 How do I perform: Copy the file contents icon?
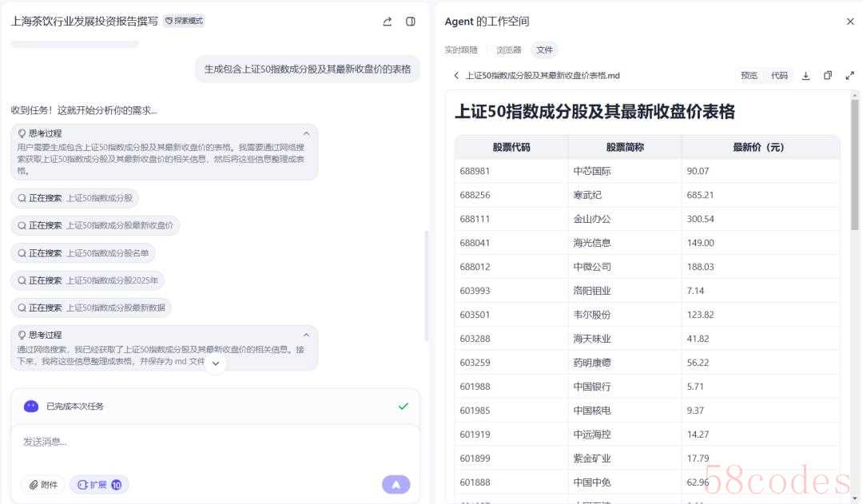(828, 75)
